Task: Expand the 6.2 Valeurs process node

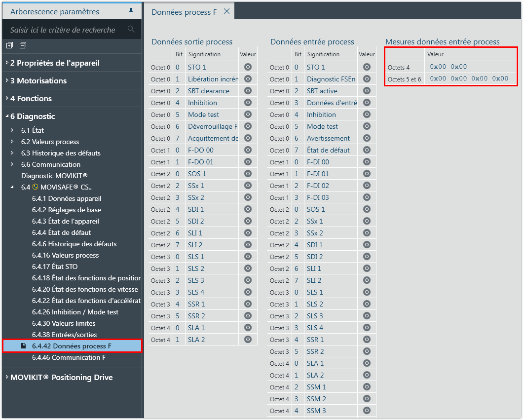Action: coord(12,142)
